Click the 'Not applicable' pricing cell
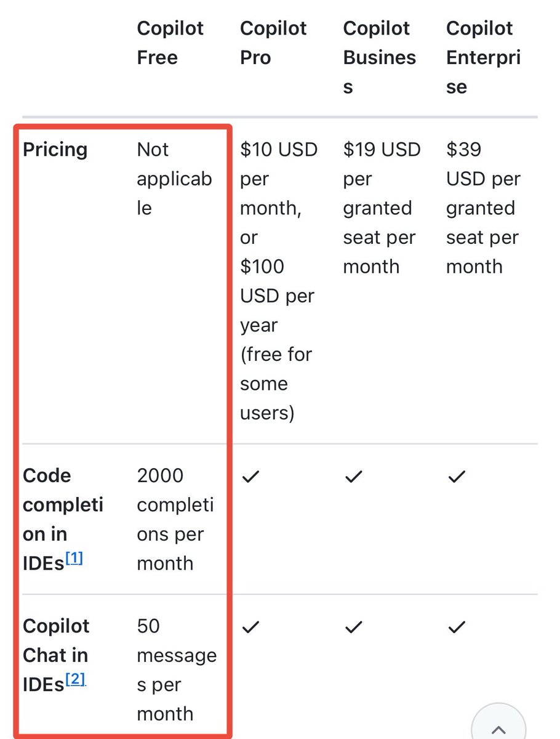Viewport: 560px width, 739px height. click(174, 179)
